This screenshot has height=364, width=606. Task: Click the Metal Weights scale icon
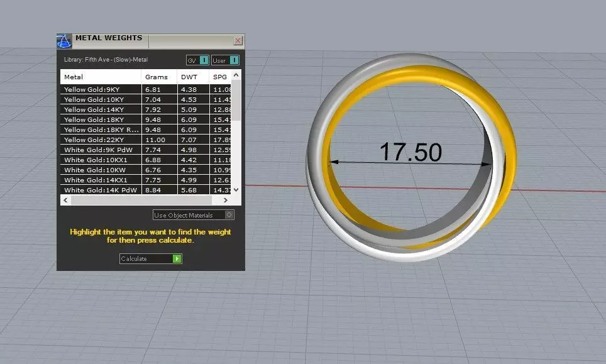tap(63, 41)
